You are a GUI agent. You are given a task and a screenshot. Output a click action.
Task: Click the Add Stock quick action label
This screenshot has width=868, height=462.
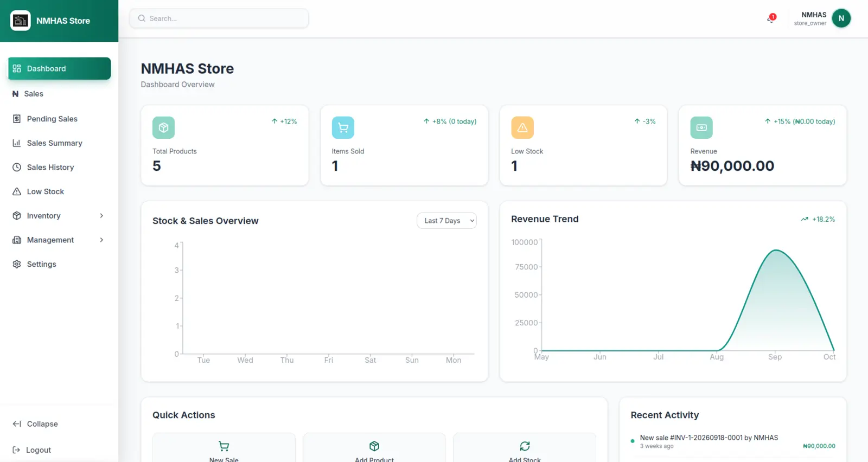[x=525, y=460]
